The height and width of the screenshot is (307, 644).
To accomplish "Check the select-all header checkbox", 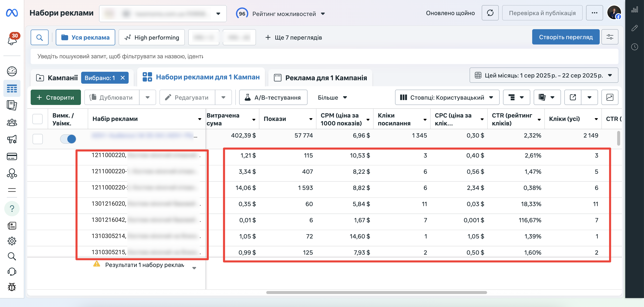I will click(x=37, y=119).
